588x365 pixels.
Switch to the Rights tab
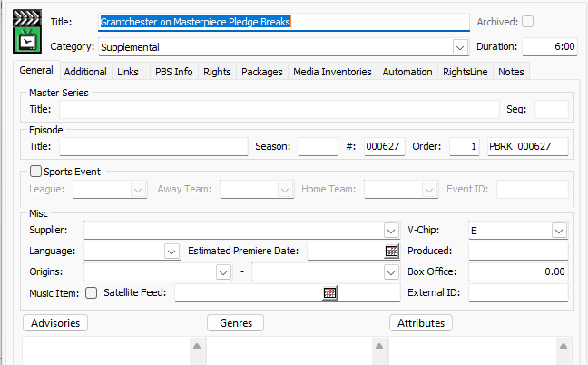217,72
